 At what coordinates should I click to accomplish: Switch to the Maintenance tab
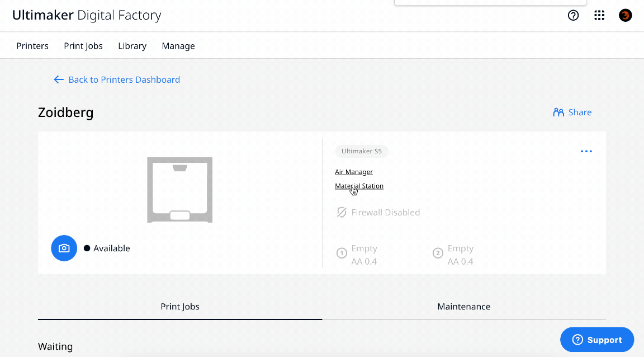point(464,307)
